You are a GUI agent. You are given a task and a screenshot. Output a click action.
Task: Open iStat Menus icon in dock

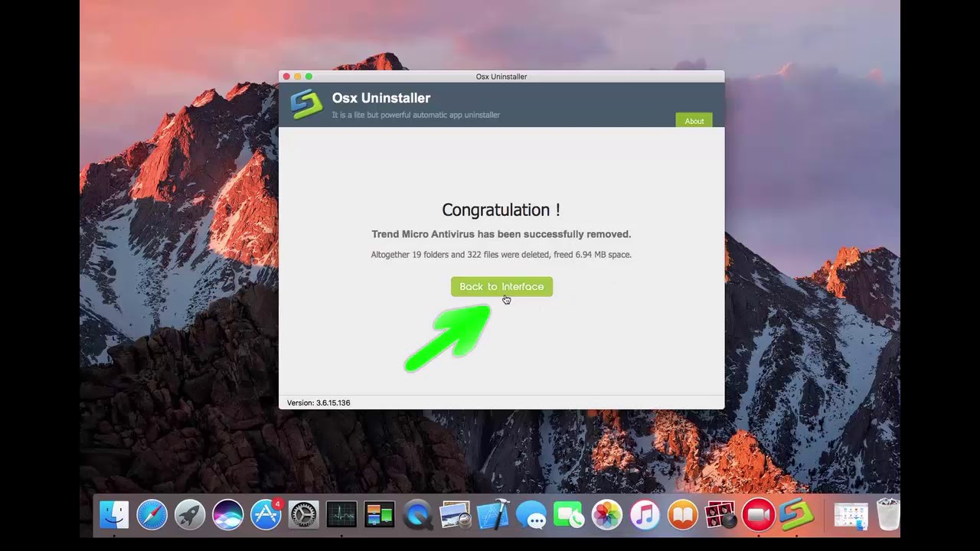point(379,515)
